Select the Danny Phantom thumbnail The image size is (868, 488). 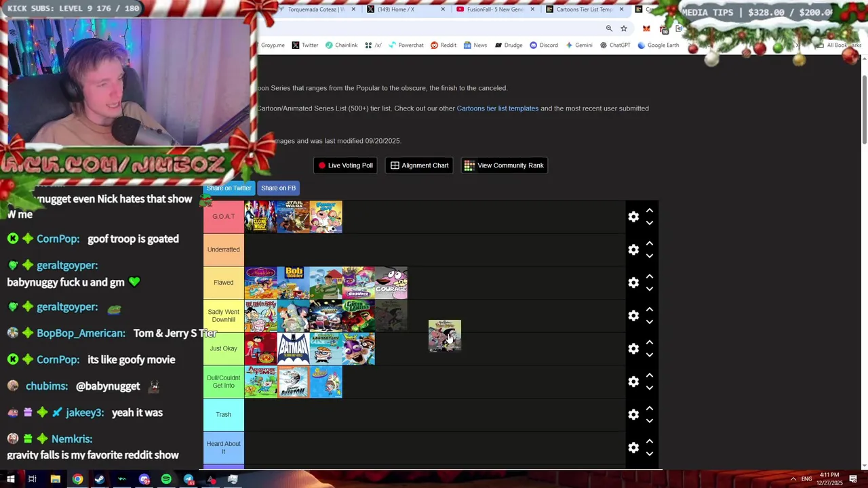point(293,382)
